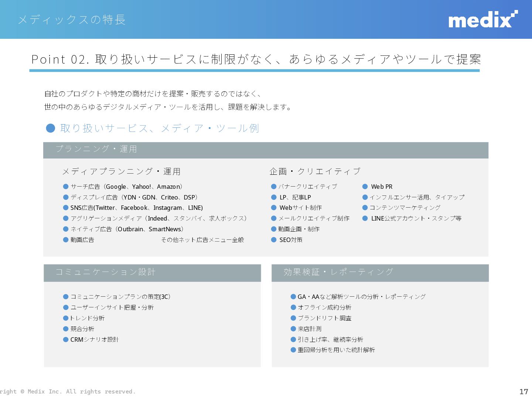
Task: Click the page number 17
Action: click(524, 392)
